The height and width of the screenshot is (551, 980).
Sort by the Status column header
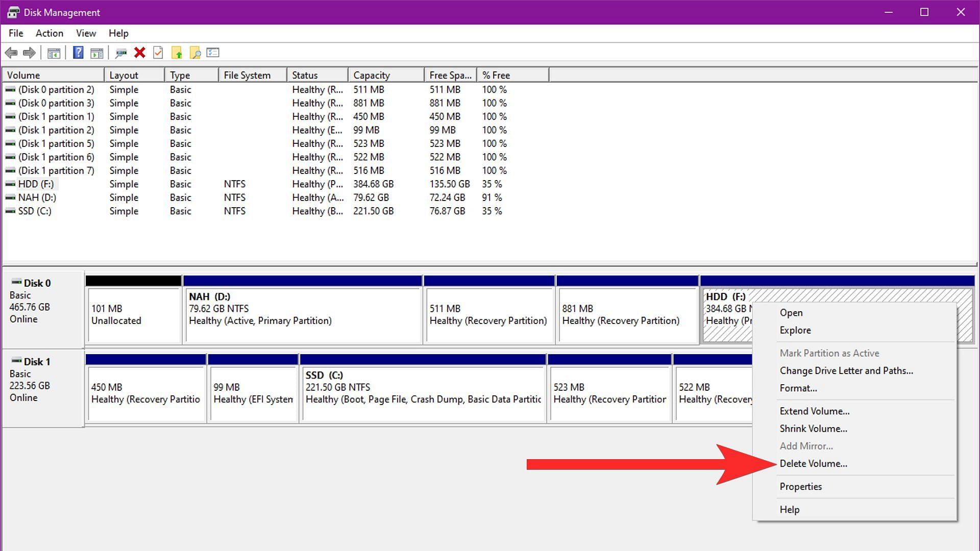coord(317,75)
